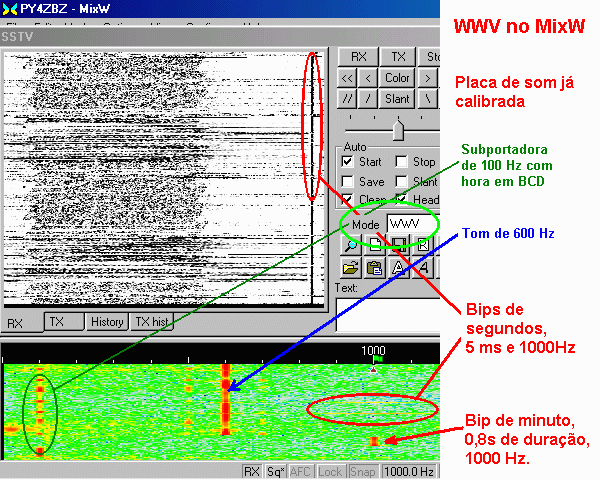
Task: Enable the Auto Save checkbox
Action: [x=347, y=181]
